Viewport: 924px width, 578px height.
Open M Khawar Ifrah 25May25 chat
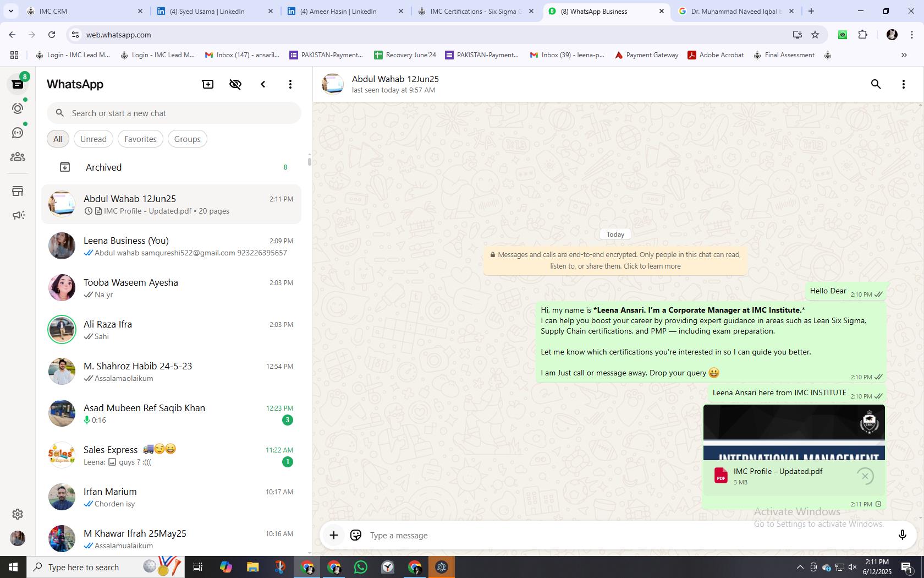(171, 539)
